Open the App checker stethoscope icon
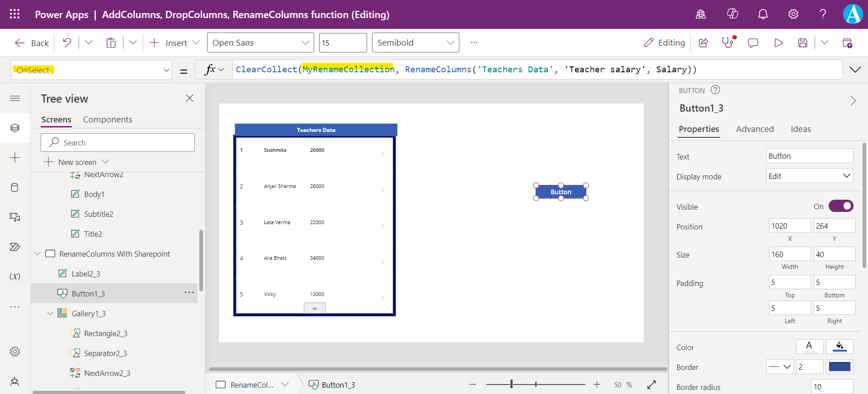Screen dimensions: 868x394 pos(727,43)
